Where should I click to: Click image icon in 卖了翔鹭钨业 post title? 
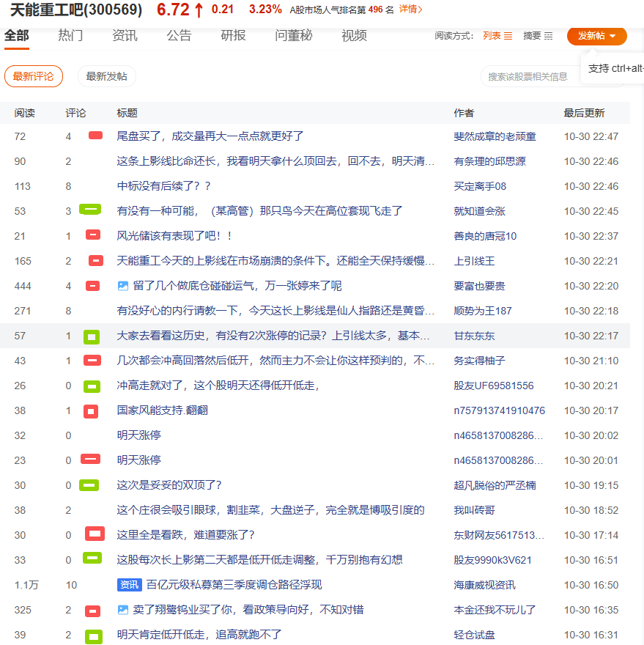pyautogui.click(x=122, y=610)
